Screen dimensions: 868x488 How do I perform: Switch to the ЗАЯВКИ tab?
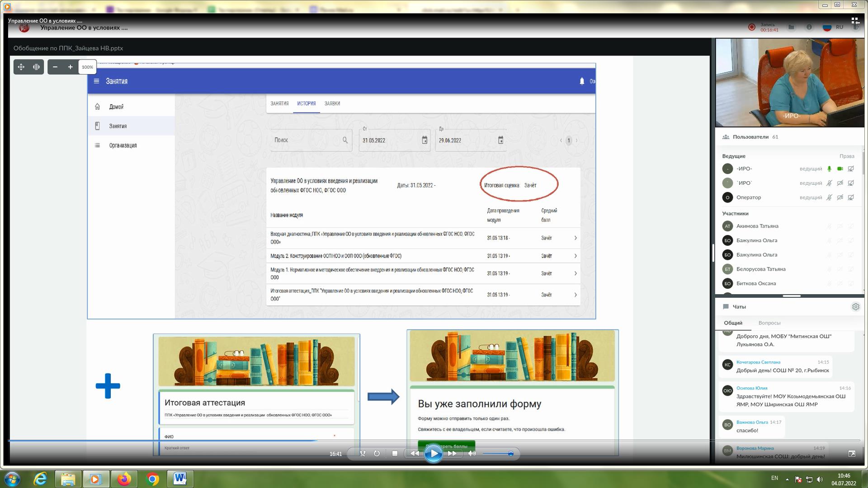coord(332,103)
